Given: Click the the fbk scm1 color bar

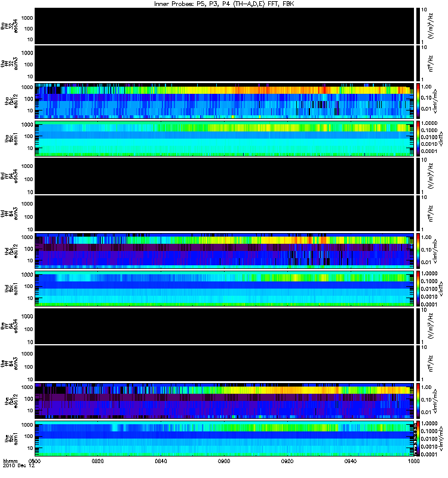Looking at the screenshot, I should pos(418,439).
